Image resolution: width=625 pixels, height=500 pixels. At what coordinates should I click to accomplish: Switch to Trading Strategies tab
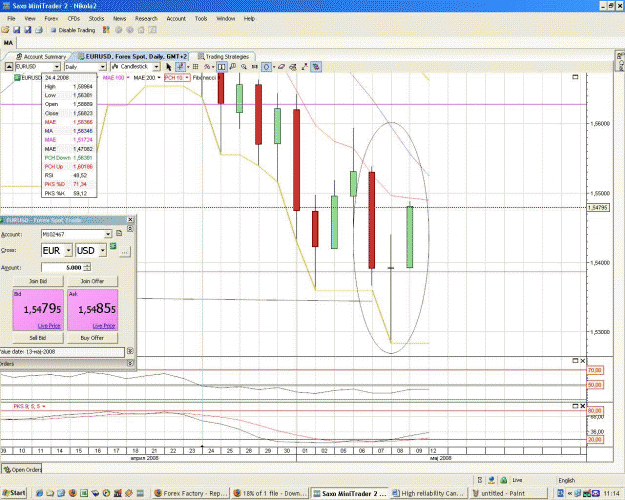click(x=223, y=57)
